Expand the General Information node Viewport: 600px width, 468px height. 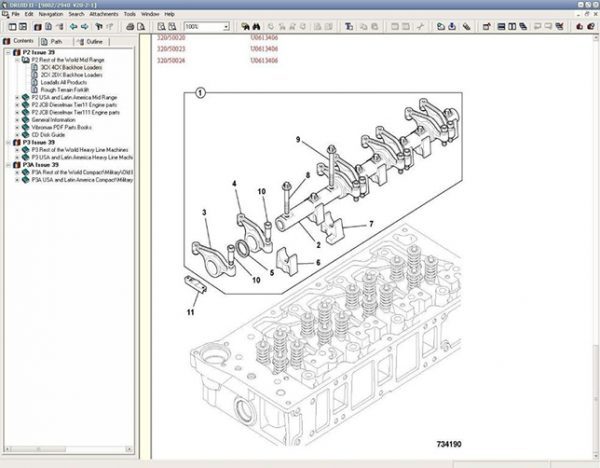[16, 119]
